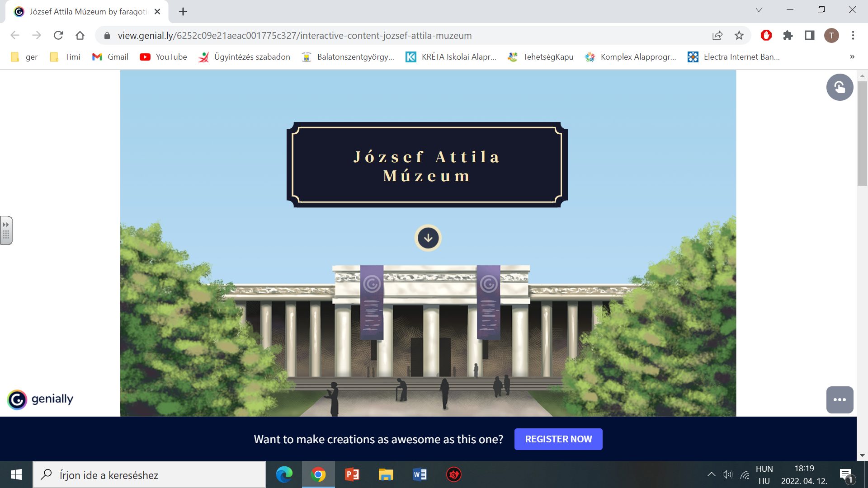Open Word from taskbar

click(420, 474)
